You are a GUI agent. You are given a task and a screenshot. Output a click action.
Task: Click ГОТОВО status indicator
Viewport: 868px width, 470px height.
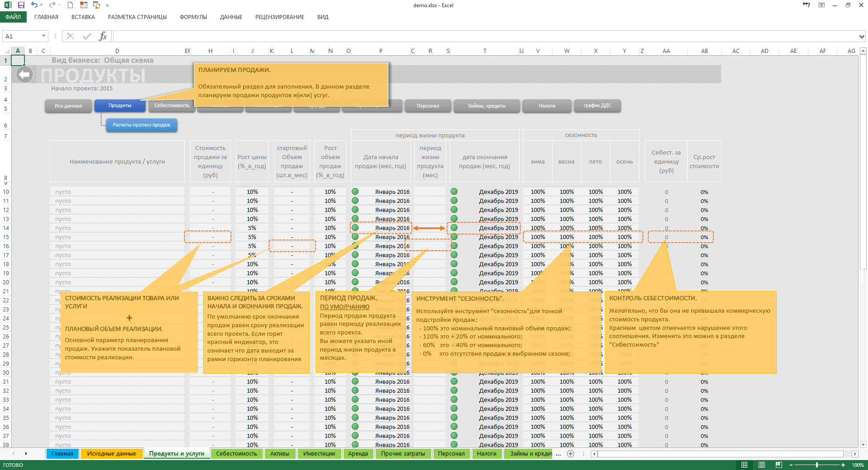click(13, 465)
